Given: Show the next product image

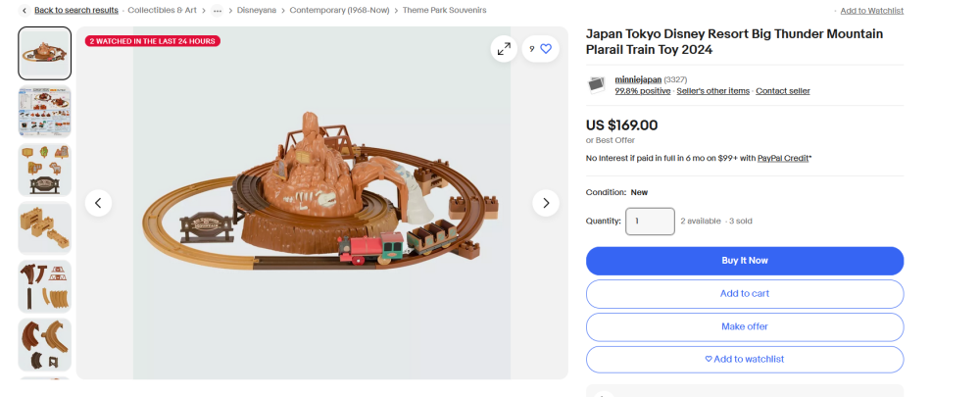Looking at the screenshot, I should [545, 203].
